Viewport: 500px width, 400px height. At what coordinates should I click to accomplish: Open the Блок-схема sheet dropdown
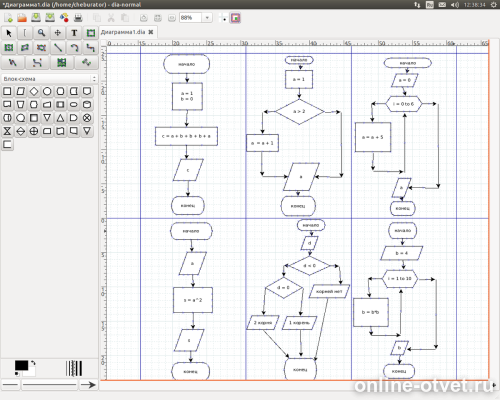coord(49,79)
